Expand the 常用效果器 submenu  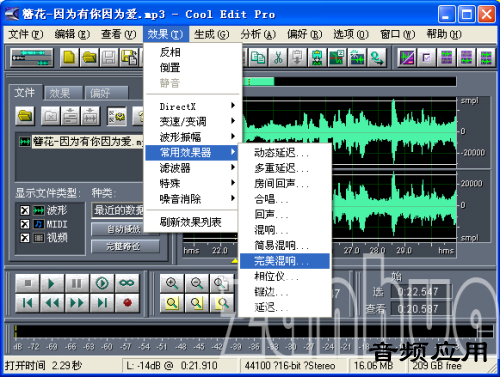pyautogui.click(x=192, y=153)
